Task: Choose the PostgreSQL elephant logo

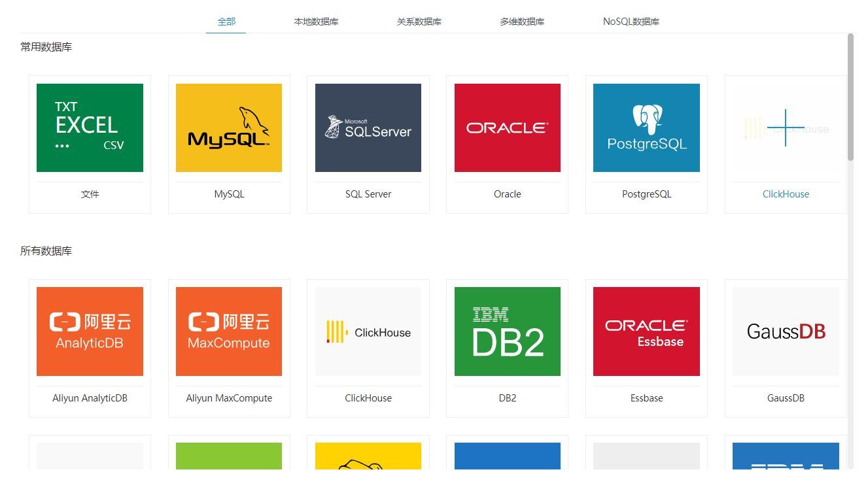Action: pyautogui.click(x=646, y=127)
